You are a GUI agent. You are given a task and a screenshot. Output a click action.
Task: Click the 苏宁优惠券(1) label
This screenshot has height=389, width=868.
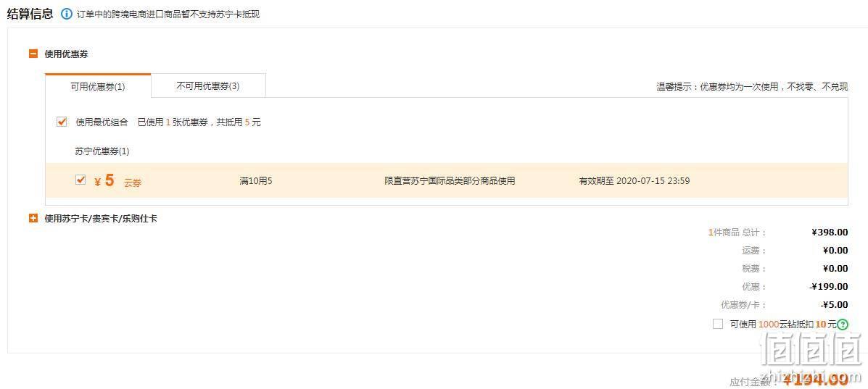tap(102, 151)
